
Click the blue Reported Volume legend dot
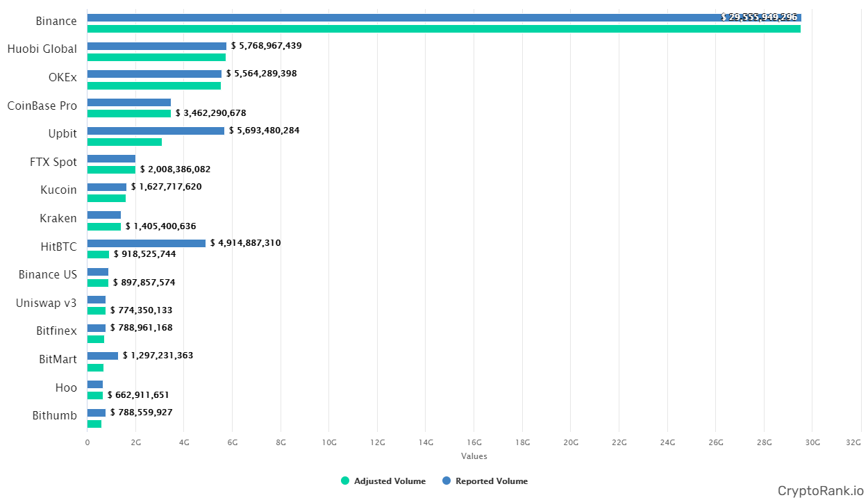pos(446,481)
